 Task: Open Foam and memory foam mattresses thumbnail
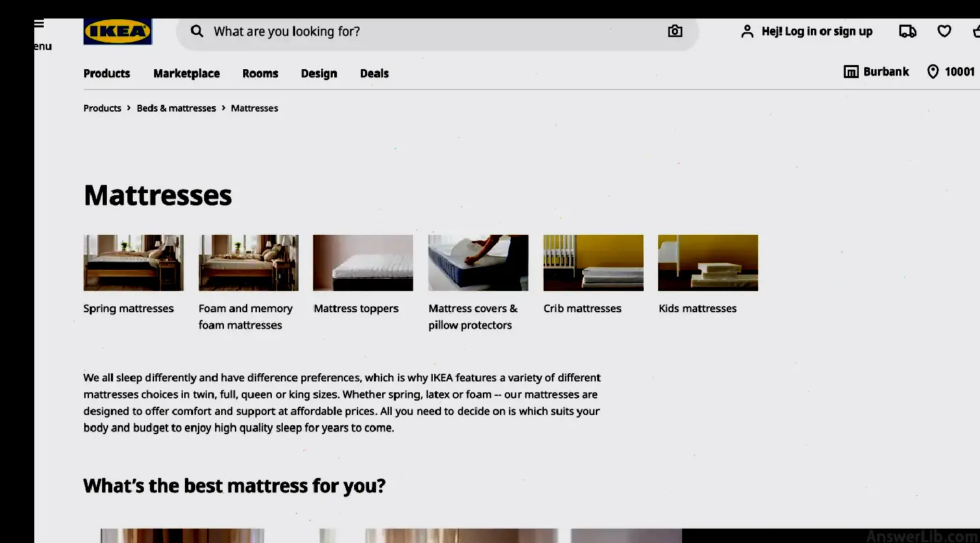click(x=249, y=263)
